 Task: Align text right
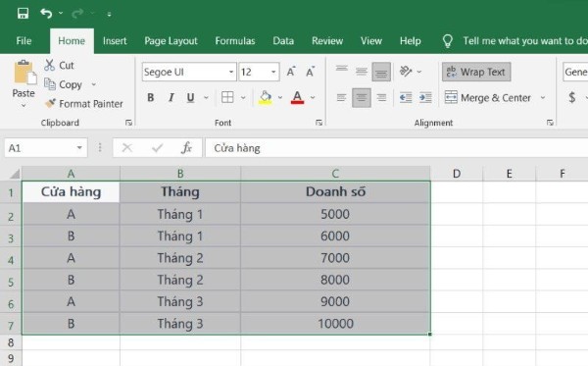[381, 97]
